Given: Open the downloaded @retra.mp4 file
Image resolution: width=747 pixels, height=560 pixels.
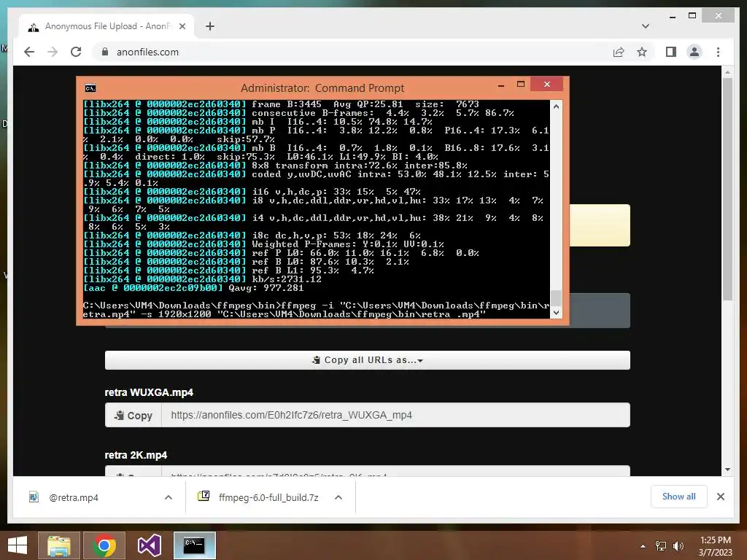Looking at the screenshot, I should [x=74, y=497].
